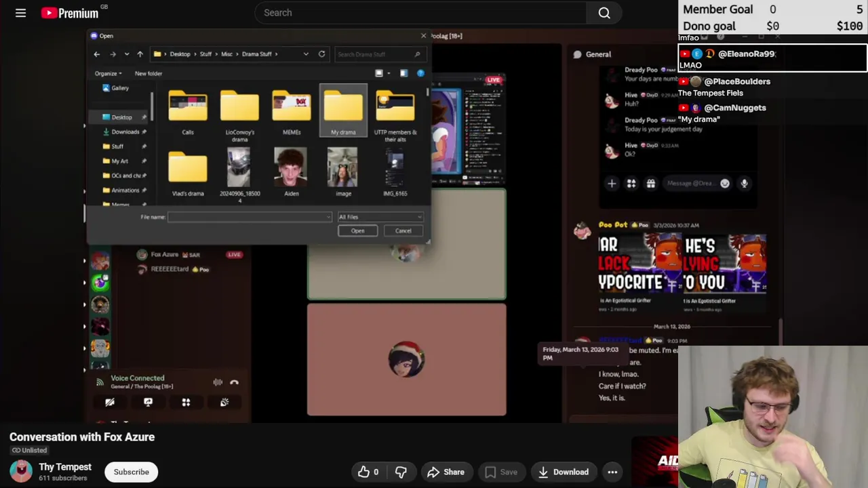Open the YouTube hamburger guide menu
Image resolution: width=868 pixels, height=488 pixels.
pos(20,13)
